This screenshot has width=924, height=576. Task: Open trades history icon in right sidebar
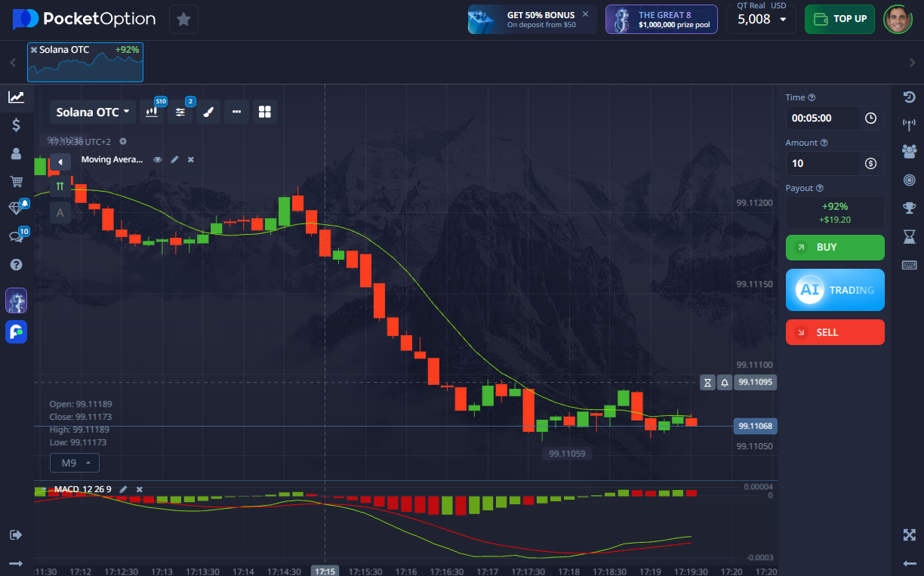(909, 97)
